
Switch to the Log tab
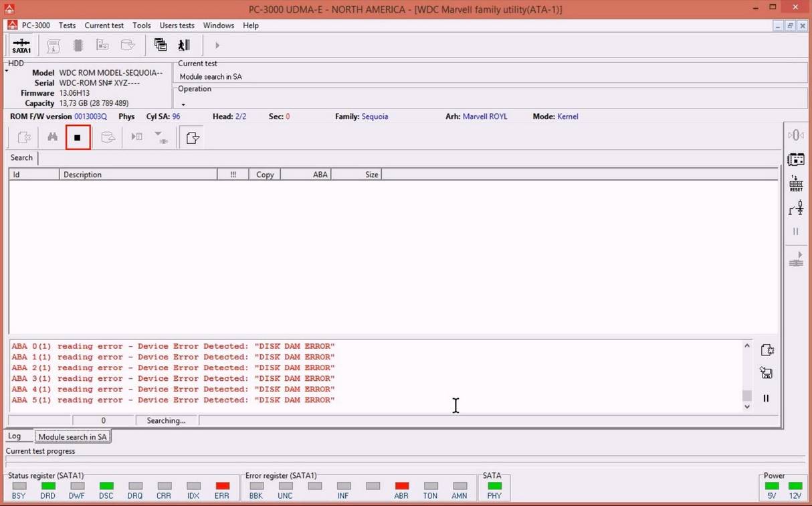tap(15, 436)
